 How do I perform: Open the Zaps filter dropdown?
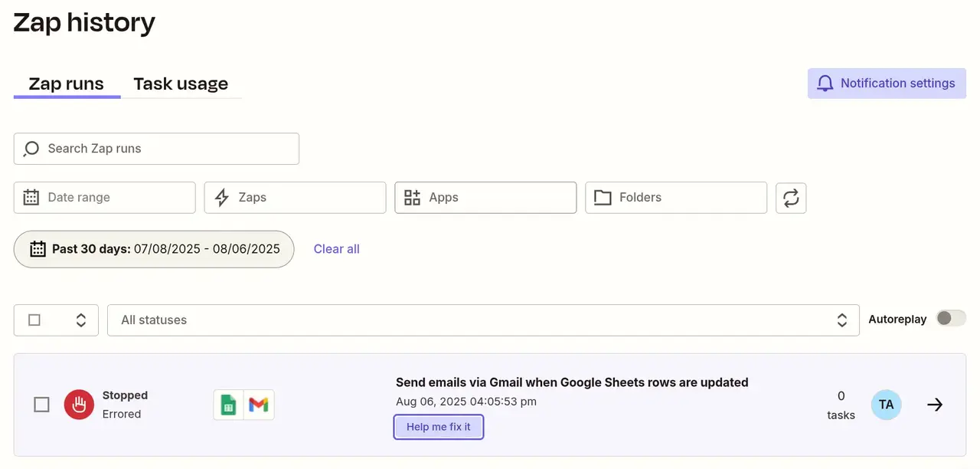(x=295, y=198)
